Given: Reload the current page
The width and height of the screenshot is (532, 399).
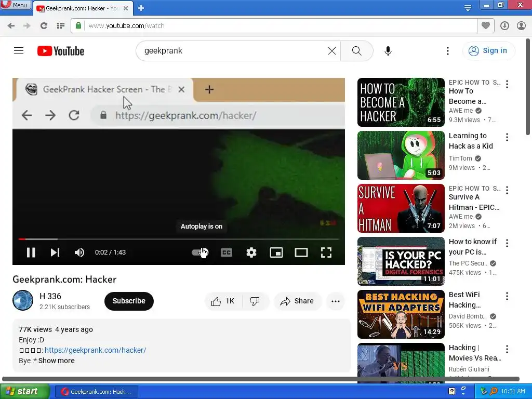Looking at the screenshot, I should tap(44, 26).
